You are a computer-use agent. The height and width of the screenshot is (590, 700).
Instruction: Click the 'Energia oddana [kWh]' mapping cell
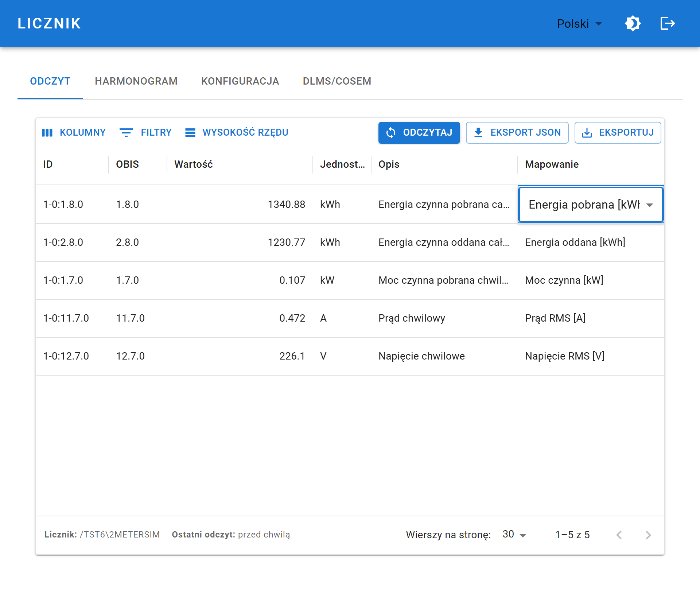pos(591,242)
